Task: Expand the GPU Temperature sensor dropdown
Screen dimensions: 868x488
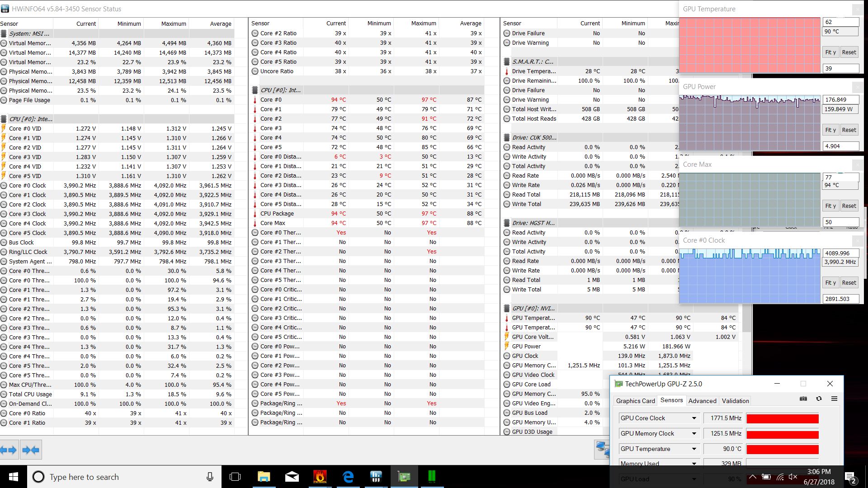Action: pyautogui.click(x=694, y=449)
